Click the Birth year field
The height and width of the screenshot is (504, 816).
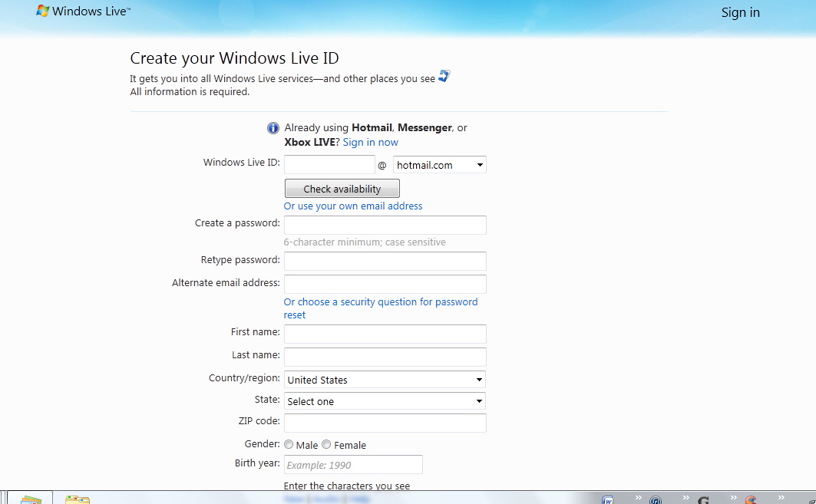(x=353, y=464)
